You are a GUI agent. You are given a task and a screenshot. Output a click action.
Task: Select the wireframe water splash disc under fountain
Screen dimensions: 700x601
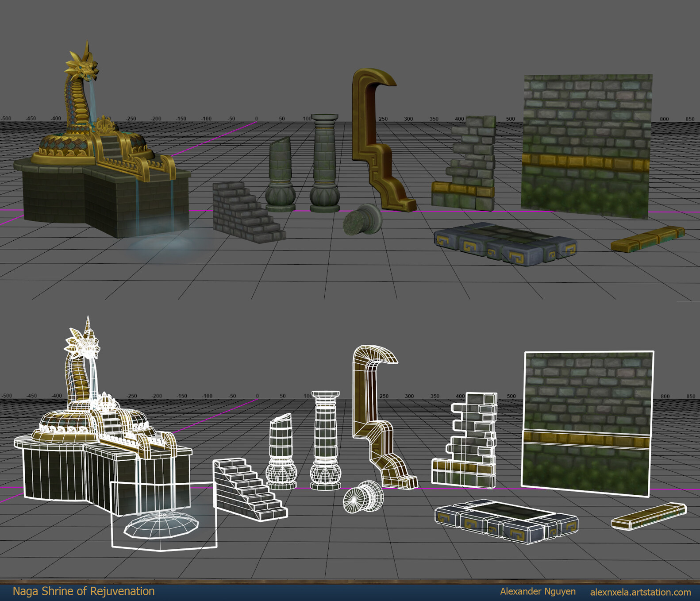click(x=161, y=525)
